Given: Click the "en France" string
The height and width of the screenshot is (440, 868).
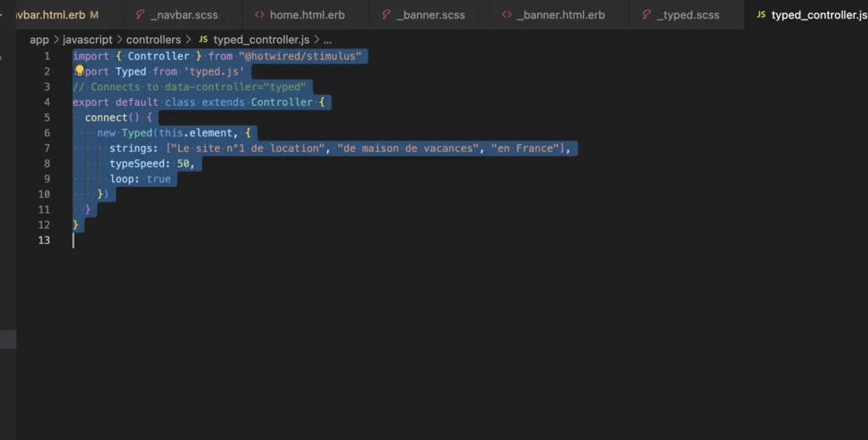Looking at the screenshot, I should point(525,148).
